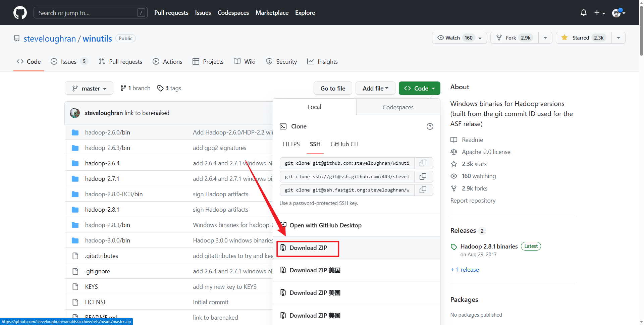
Task: Unstar the repo via Starred button
Action: (x=584, y=38)
